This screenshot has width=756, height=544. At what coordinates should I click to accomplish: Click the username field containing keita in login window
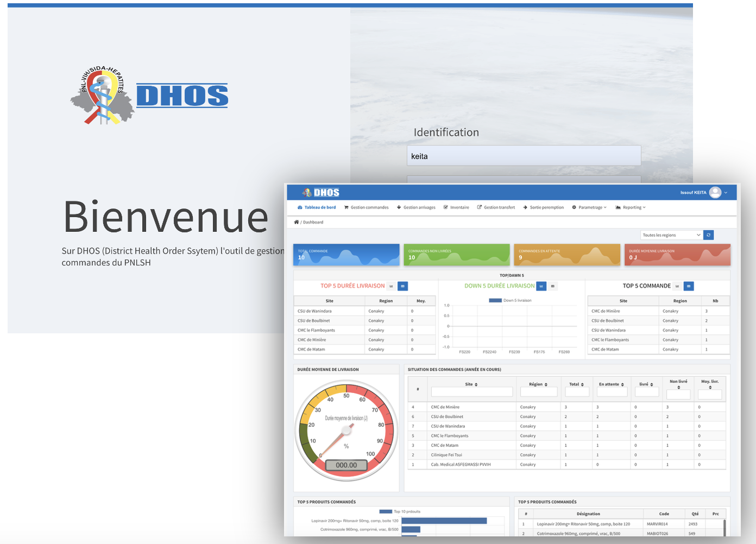[x=524, y=156]
